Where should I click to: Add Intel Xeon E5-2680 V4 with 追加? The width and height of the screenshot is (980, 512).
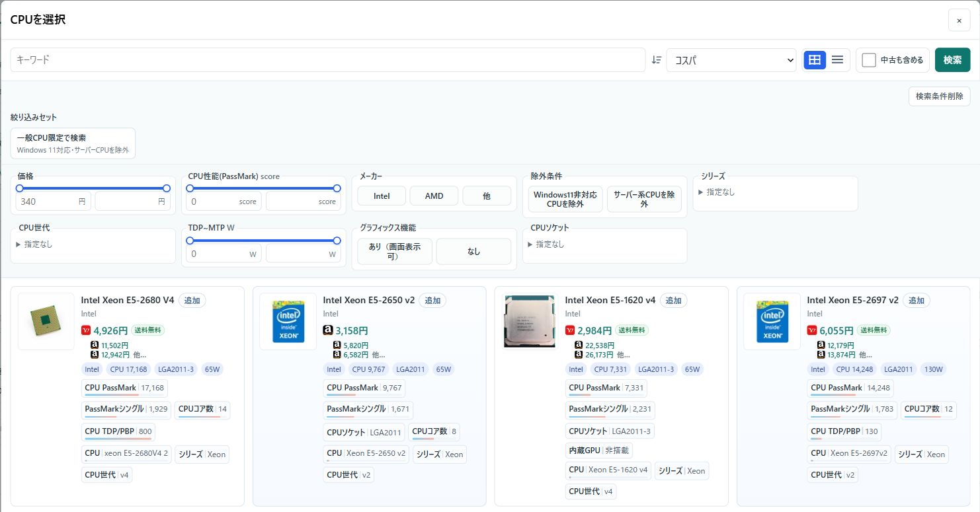192,300
